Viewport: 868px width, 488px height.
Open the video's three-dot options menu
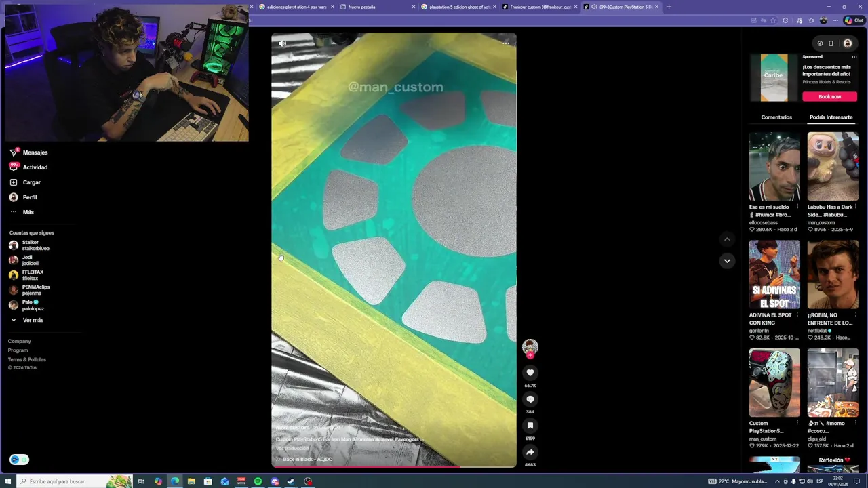(x=506, y=43)
